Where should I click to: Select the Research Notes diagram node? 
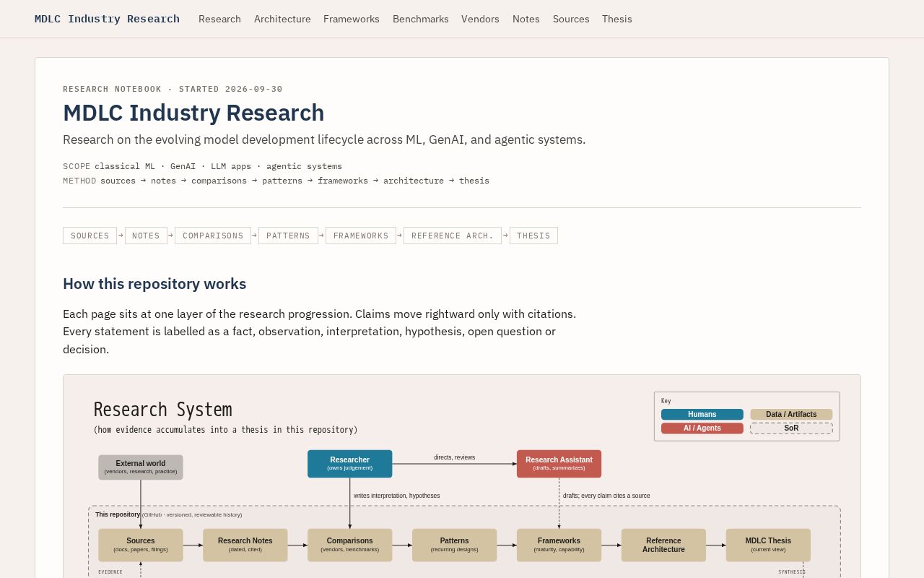click(245, 545)
